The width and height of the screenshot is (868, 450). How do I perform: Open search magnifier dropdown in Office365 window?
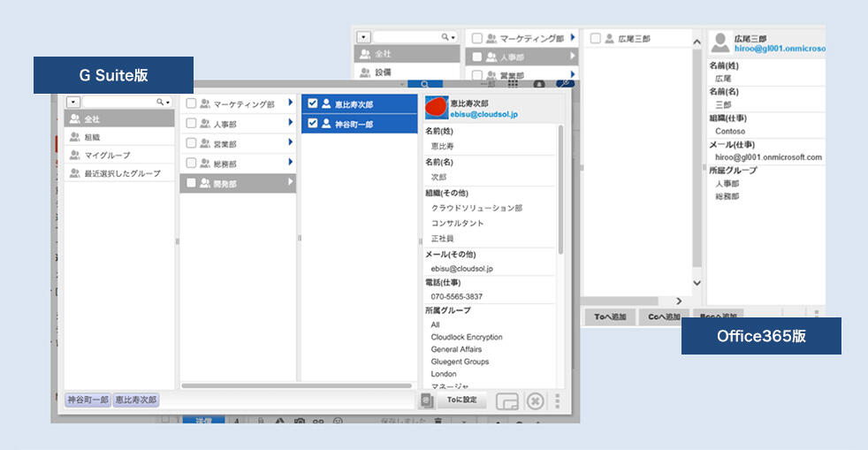448,37
